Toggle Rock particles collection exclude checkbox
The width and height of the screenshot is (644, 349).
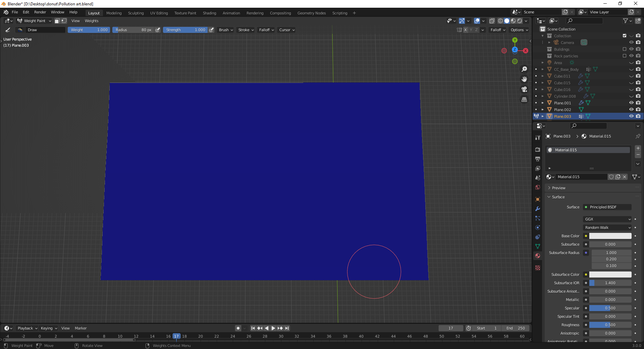pyautogui.click(x=625, y=56)
